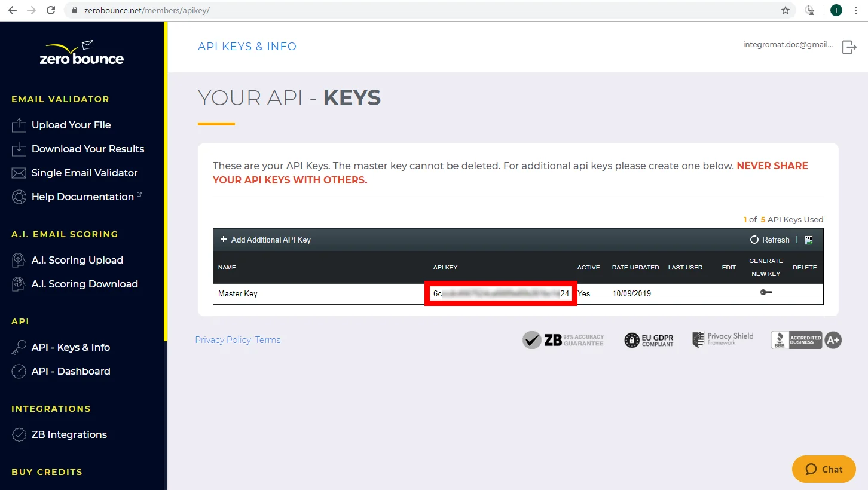The image size is (868, 490).
Task: Click the Privacy Shield Framework badge
Action: click(723, 339)
